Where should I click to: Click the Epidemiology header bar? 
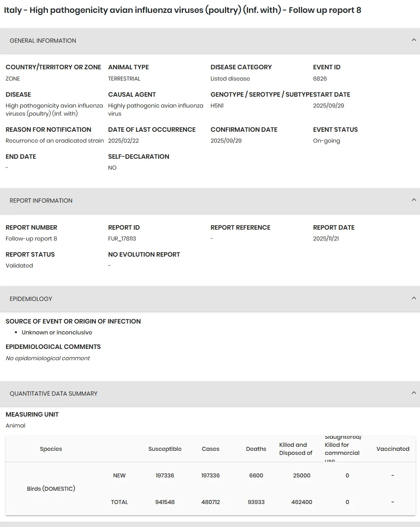[x=210, y=299]
